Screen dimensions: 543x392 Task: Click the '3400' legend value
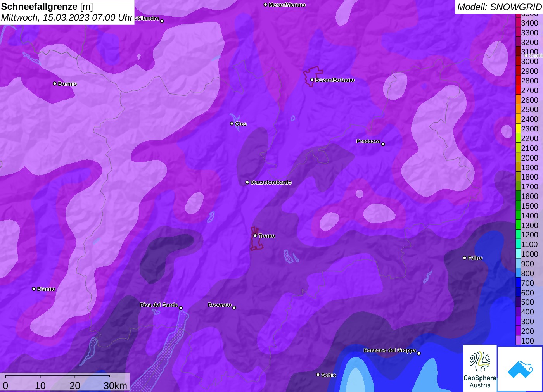point(530,23)
